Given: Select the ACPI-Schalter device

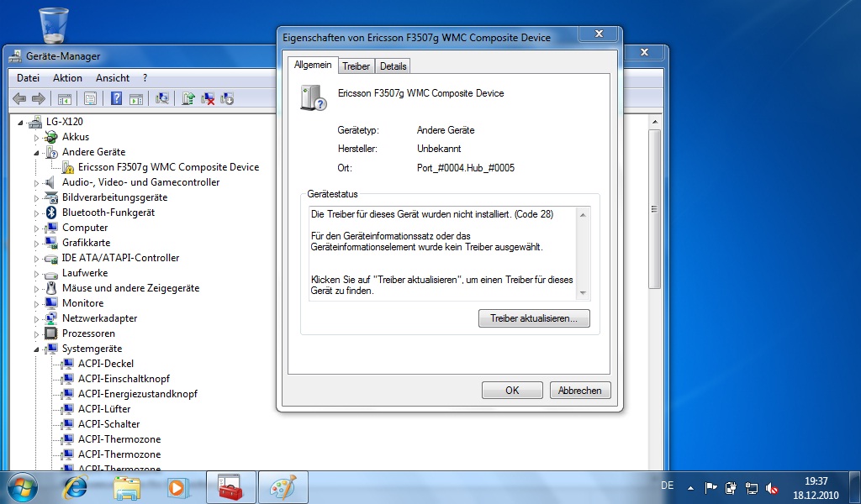Looking at the screenshot, I should pos(108,424).
